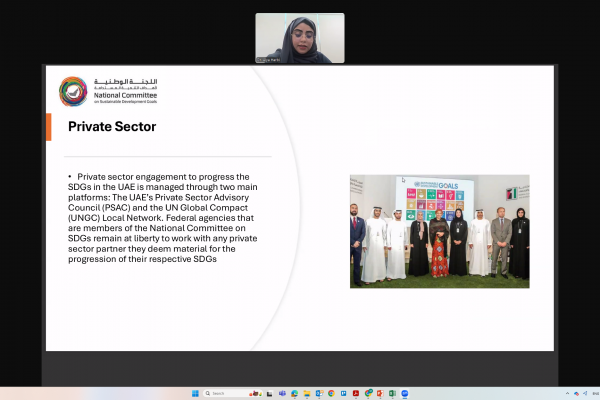Click the National Committee logo on slide
This screenshot has height=400, width=600.
109,91
